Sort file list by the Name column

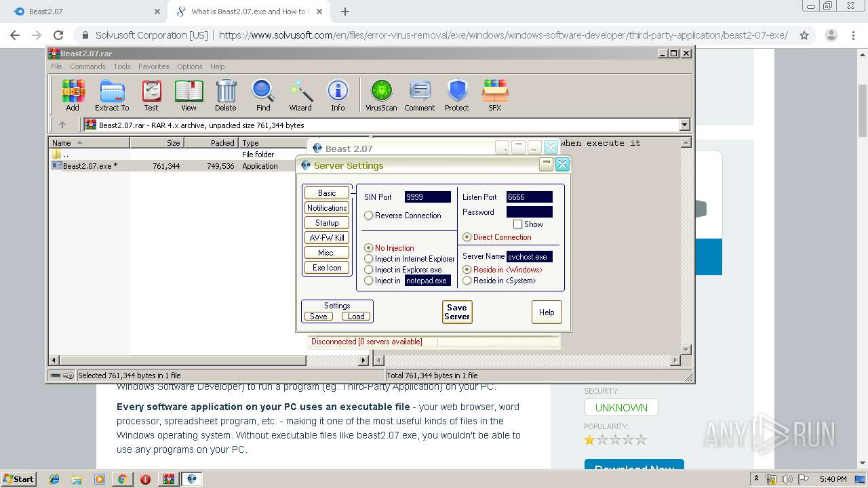point(90,143)
